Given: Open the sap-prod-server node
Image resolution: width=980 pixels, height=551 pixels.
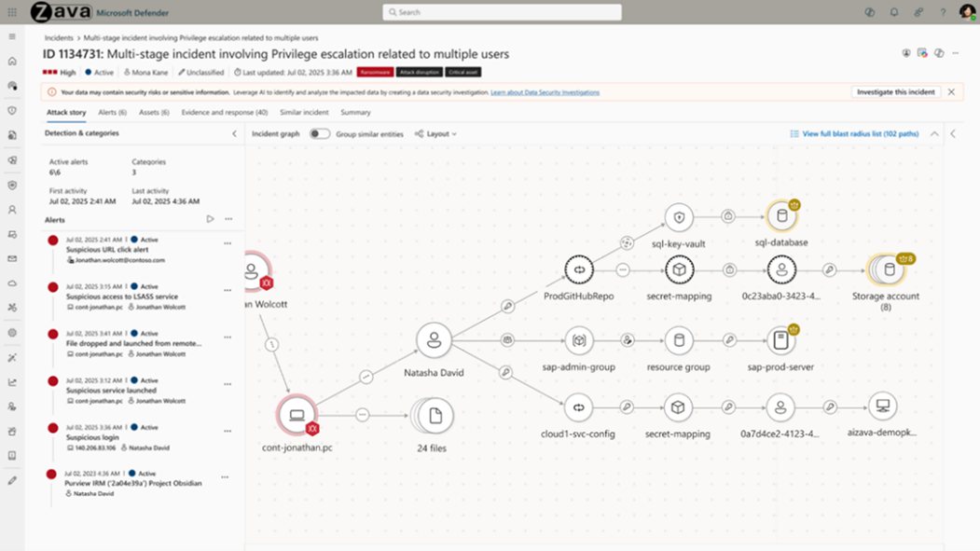Looking at the screenshot, I should [x=780, y=340].
